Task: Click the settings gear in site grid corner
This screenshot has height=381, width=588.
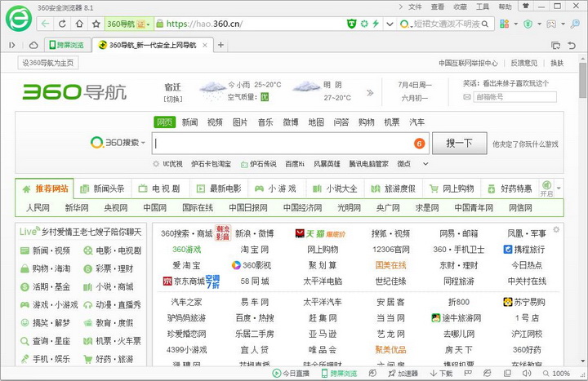Action: pyautogui.click(x=557, y=229)
